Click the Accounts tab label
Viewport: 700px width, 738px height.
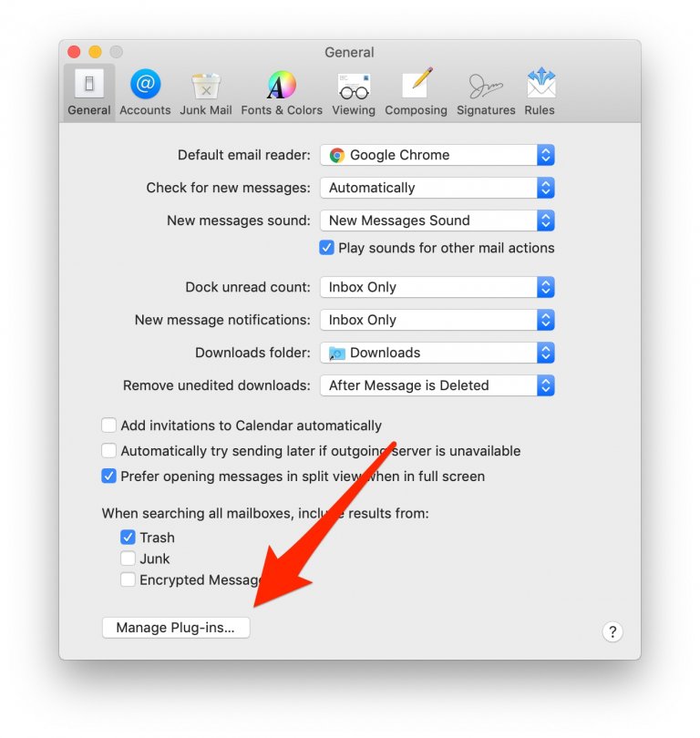(x=145, y=110)
